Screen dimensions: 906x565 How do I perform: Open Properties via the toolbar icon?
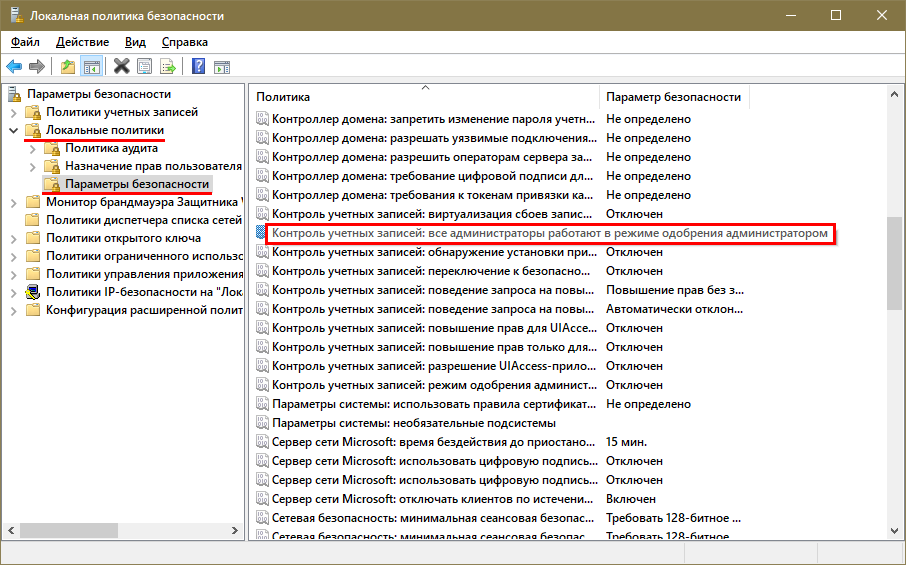pyautogui.click(x=145, y=67)
